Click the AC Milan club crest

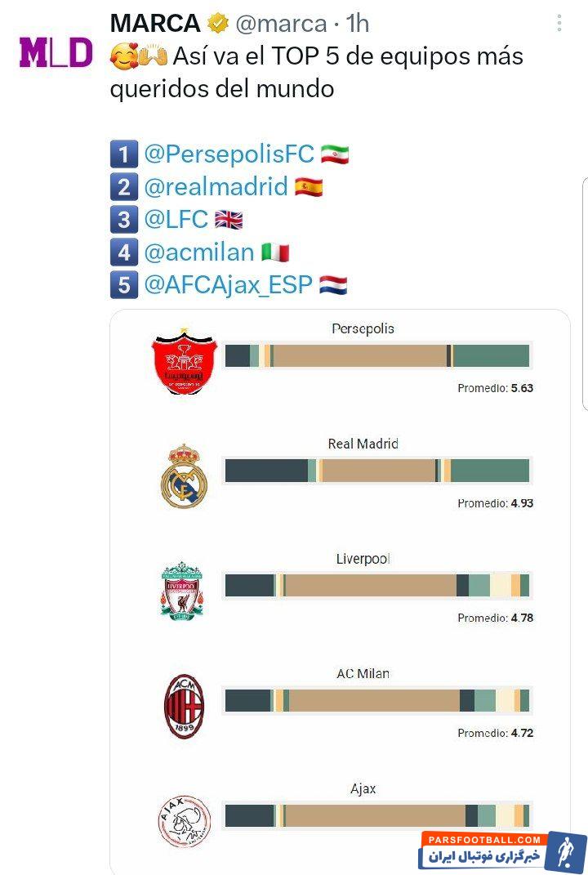coord(184,706)
